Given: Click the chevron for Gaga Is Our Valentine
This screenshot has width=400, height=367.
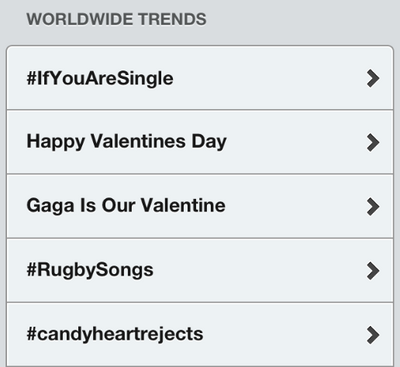Looking at the screenshot, I should [373, 207].
